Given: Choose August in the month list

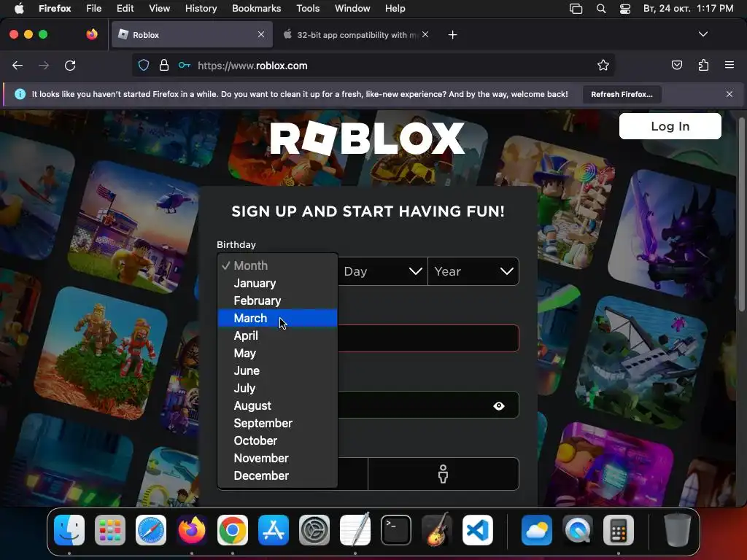Looking at the screenshot, I should tap(277, 405).
